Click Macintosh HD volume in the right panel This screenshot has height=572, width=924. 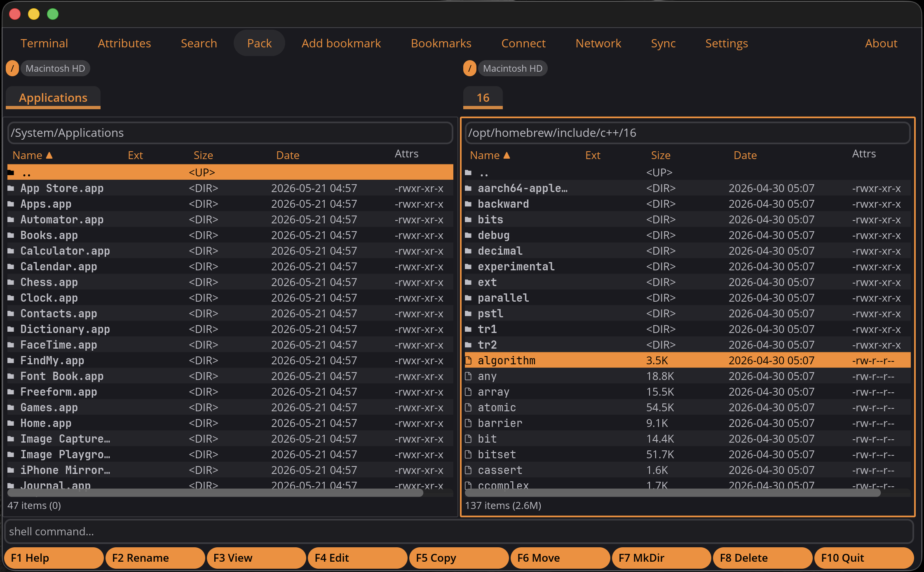[513, 68]
